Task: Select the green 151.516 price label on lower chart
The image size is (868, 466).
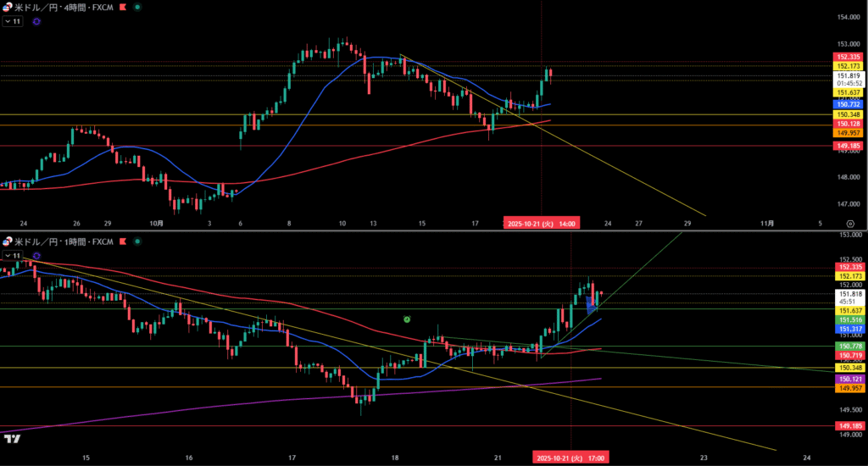Action: tap(849, 319)
